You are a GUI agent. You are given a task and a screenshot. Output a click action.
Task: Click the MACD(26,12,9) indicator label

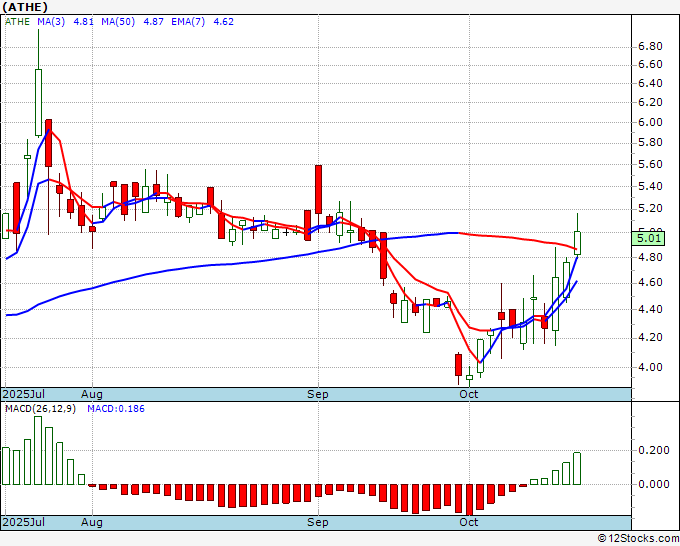40,409
